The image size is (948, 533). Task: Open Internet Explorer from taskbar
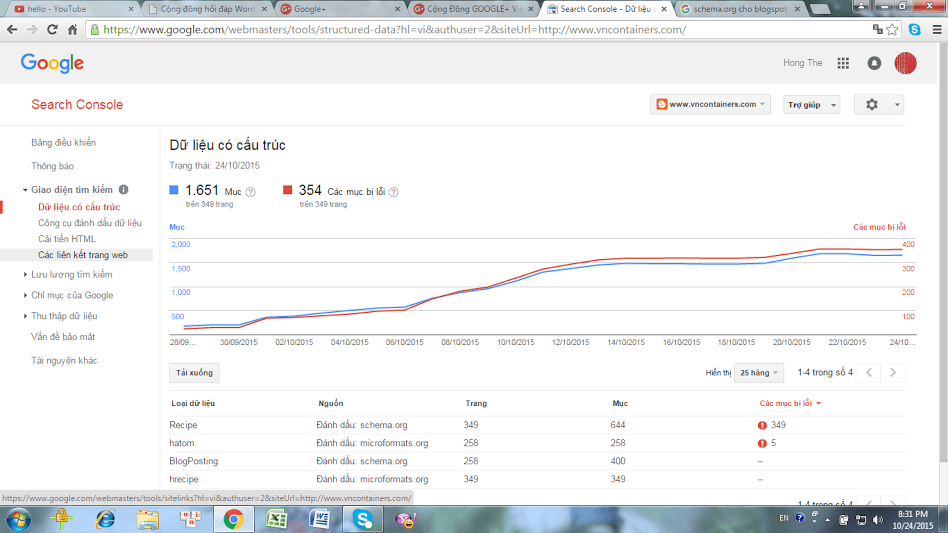105,520
